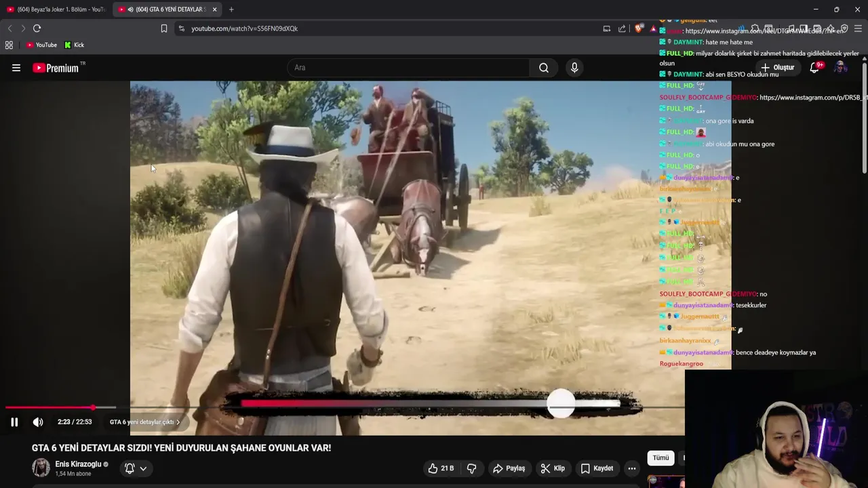Go back in browser history
This screenshot has width=868, height=488.
click(9, 28)
